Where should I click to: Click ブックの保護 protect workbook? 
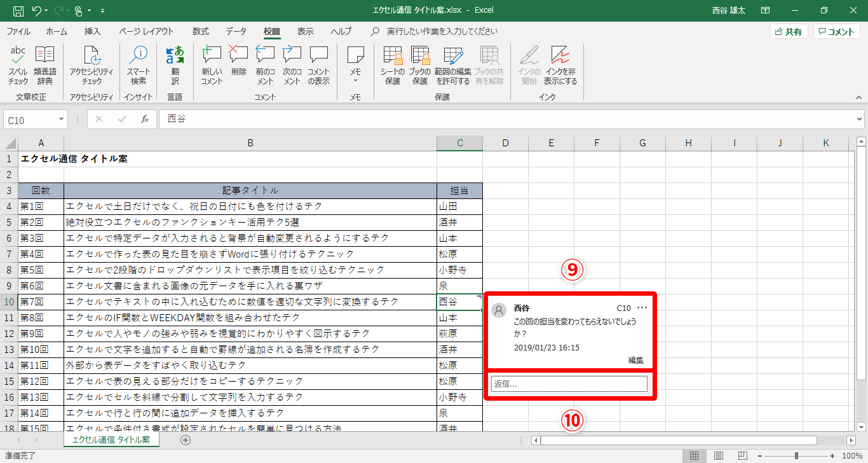[419, 66]
